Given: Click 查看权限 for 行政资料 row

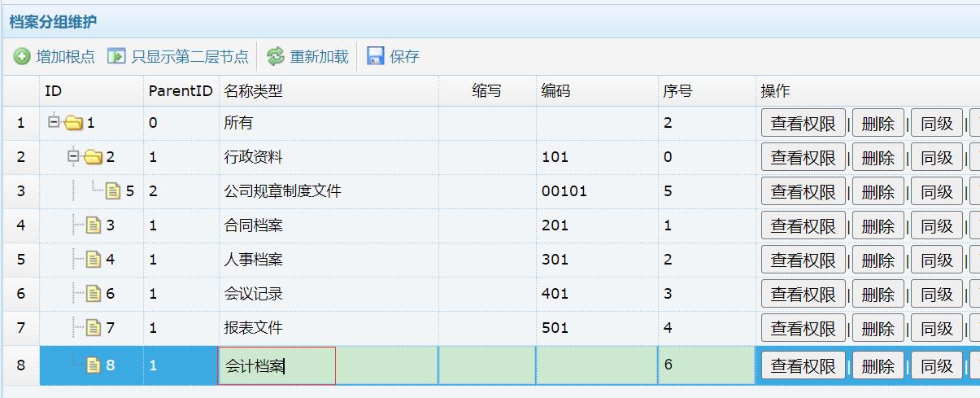Looking at the screenshot, I should 803,158.
